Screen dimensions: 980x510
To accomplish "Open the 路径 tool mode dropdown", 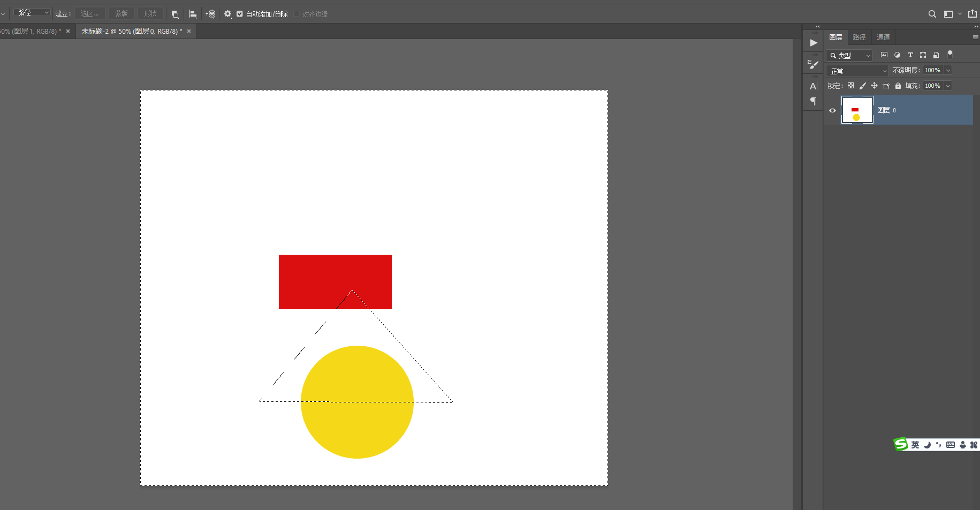I will pos(32,12).
